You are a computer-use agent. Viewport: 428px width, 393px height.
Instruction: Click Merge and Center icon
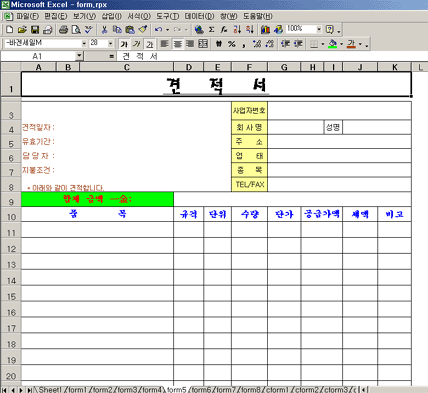[x=203, y=44]
